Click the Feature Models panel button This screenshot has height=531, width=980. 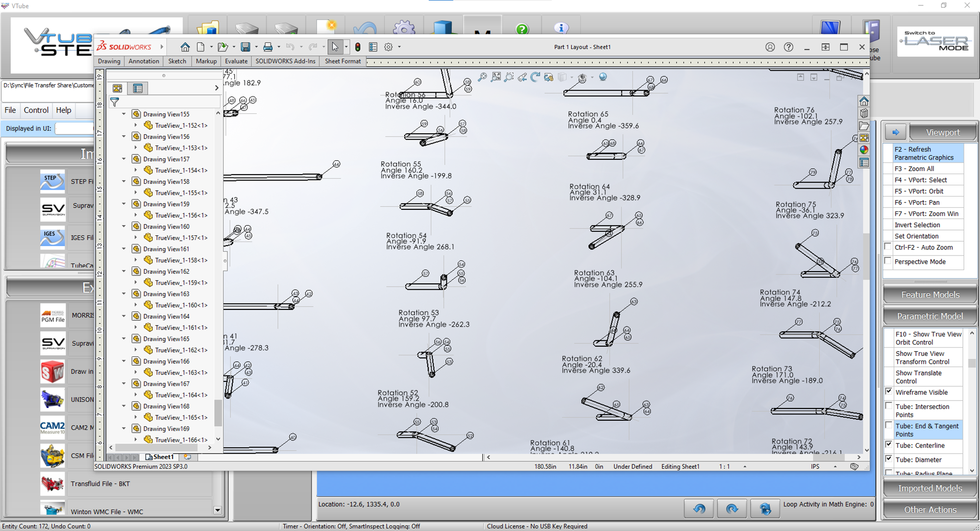click(x=930, y=295)
